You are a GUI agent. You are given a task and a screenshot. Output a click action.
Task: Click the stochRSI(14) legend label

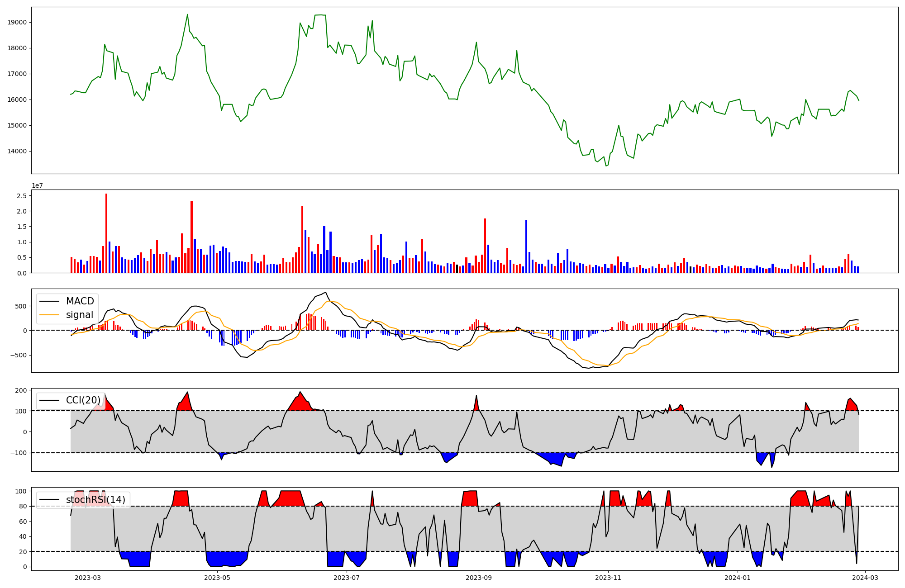pyautogui.click(x=95, y=500)
